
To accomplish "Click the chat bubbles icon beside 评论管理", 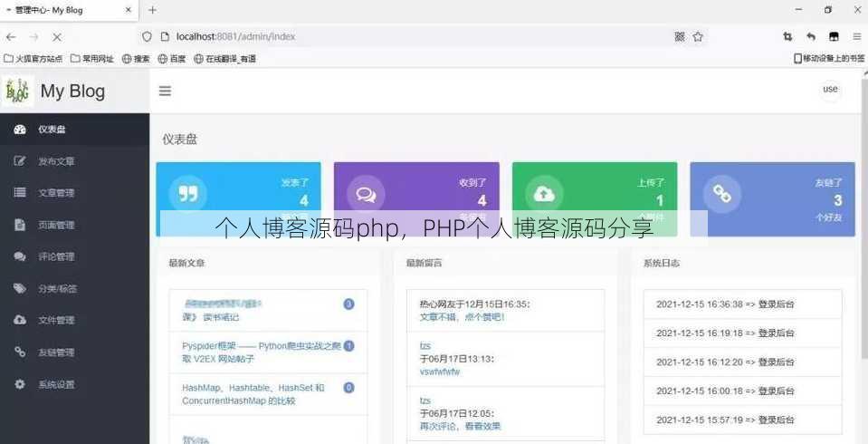I will point(20,256).
